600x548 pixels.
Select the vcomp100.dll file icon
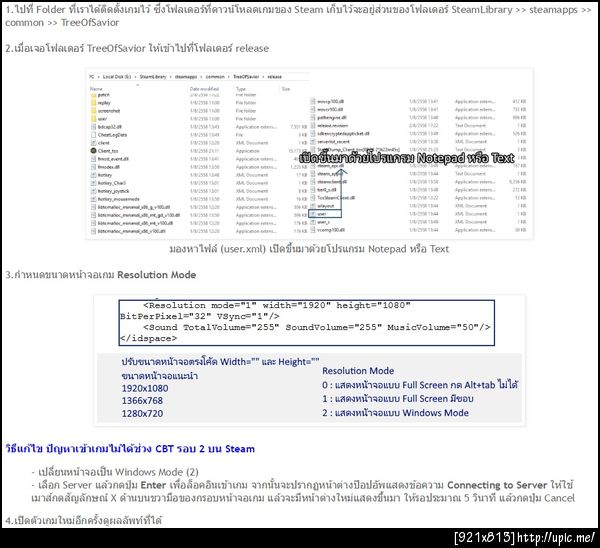coord(313,230)
